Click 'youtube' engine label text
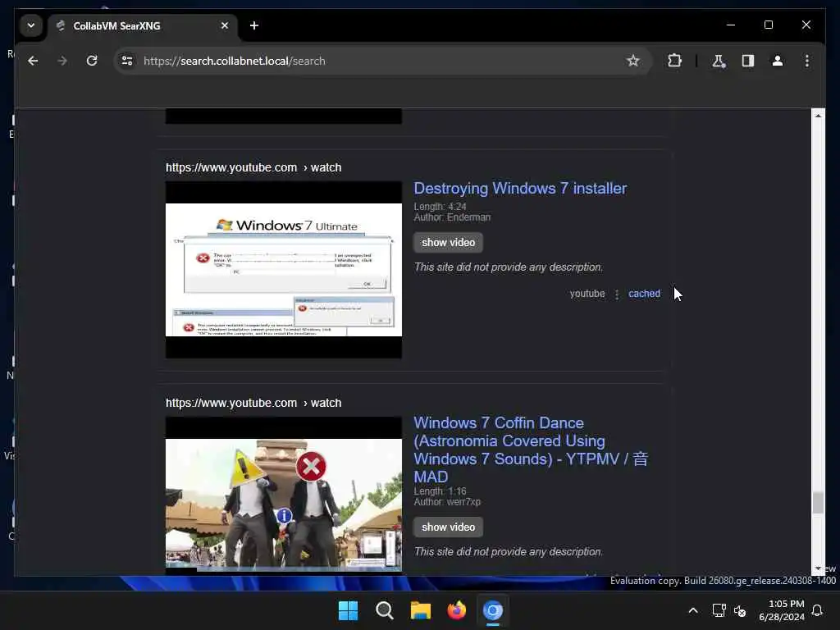The image size is (840, 630). click(x=587, y=294)
